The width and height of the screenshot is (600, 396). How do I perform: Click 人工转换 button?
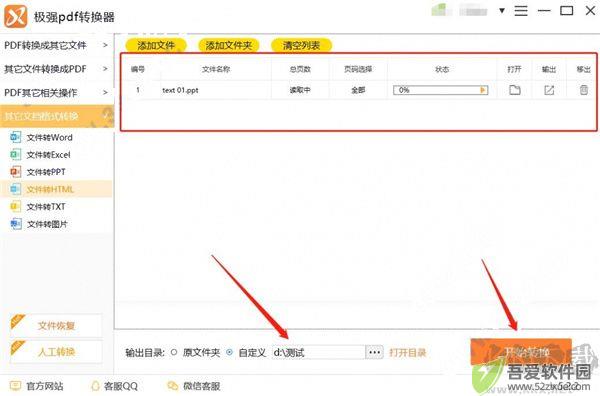coord(56,352)
